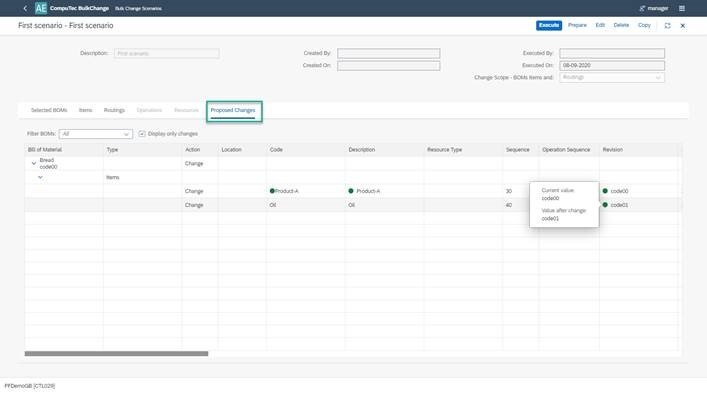Refresh the scenario with the reload icon
This screenshot has height=394, width=707.
(x=667, y=26)
